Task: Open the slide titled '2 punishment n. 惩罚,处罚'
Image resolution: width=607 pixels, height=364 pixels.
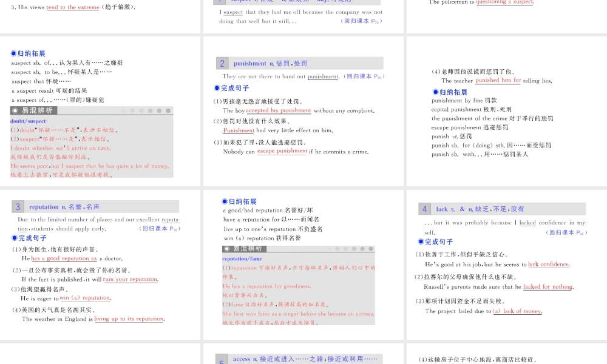Action: (303, 112)
